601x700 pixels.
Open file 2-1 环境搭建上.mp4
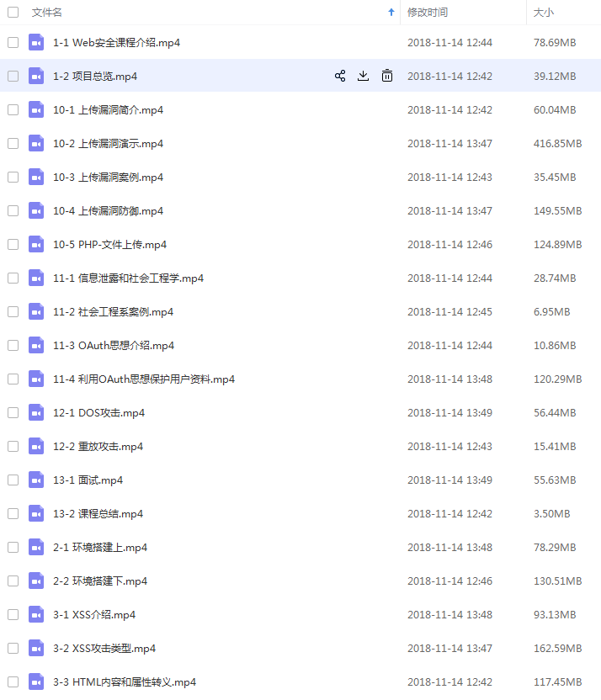coord(100,548)
